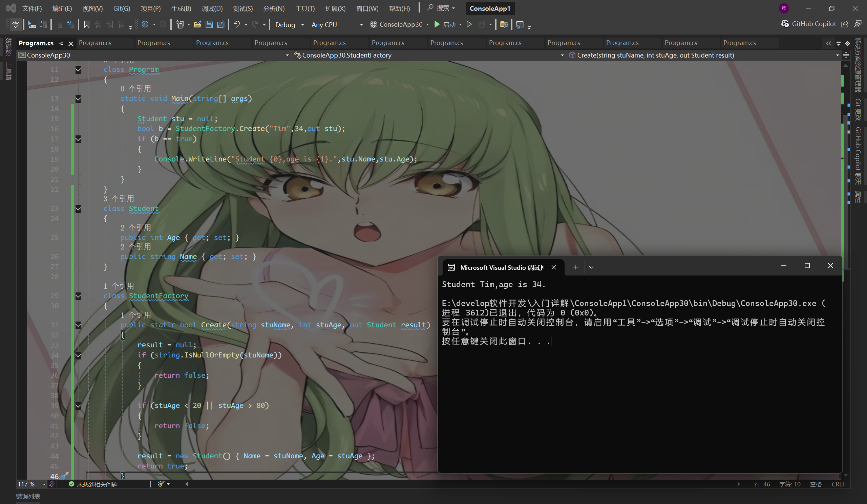Collapse the Create method block

tap(78, 325)
